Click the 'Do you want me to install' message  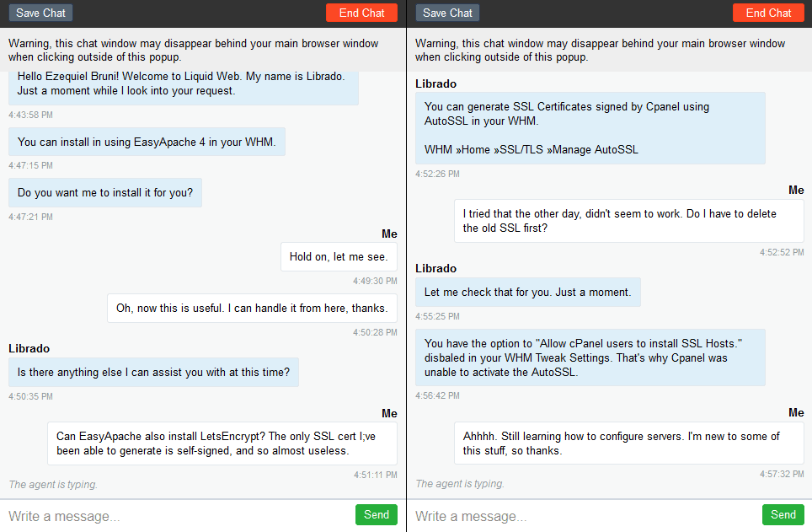point(105,193)
